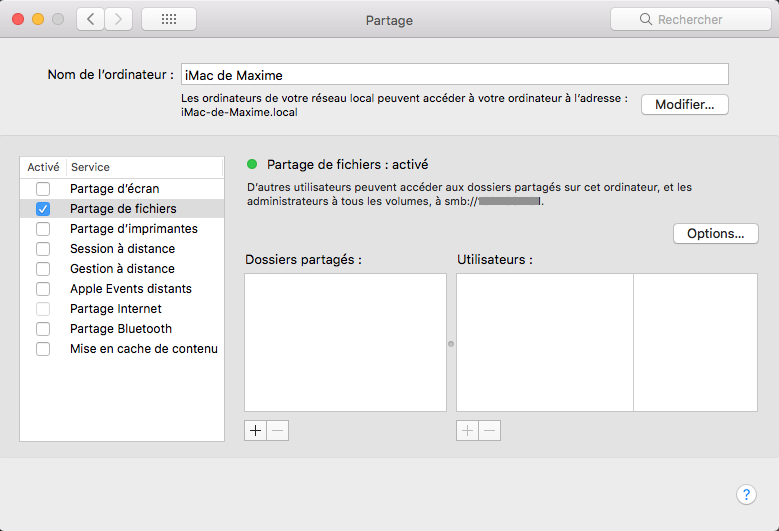
Task: Enable Partage d'imprimantes checkbox
Action: (x=43, y=229)
